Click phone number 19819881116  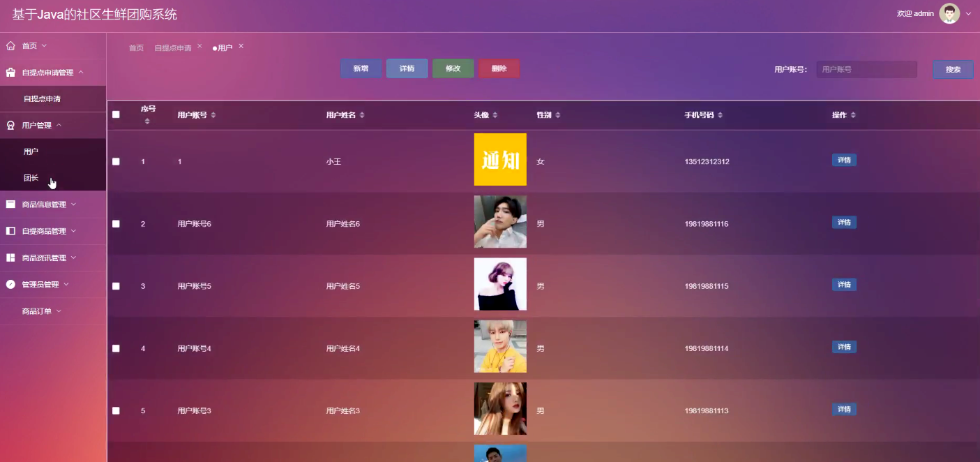(707, 224)
